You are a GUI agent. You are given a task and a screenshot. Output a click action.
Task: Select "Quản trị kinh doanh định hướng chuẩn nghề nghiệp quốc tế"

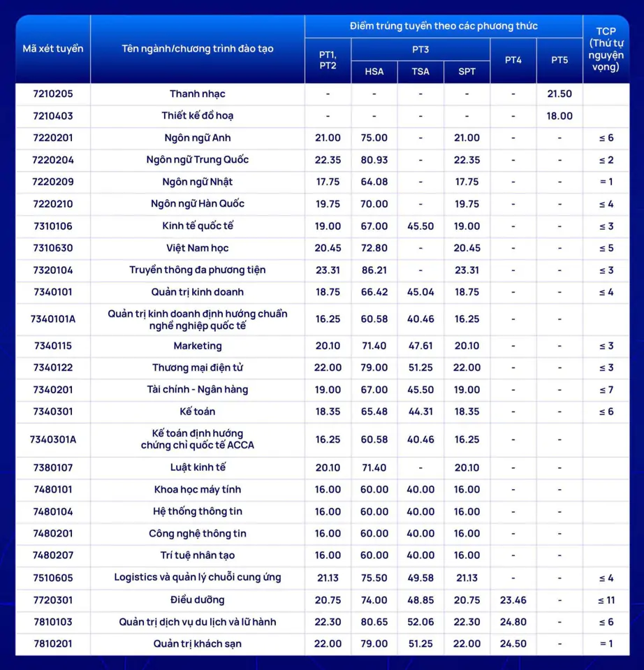[x=197, y=319]
